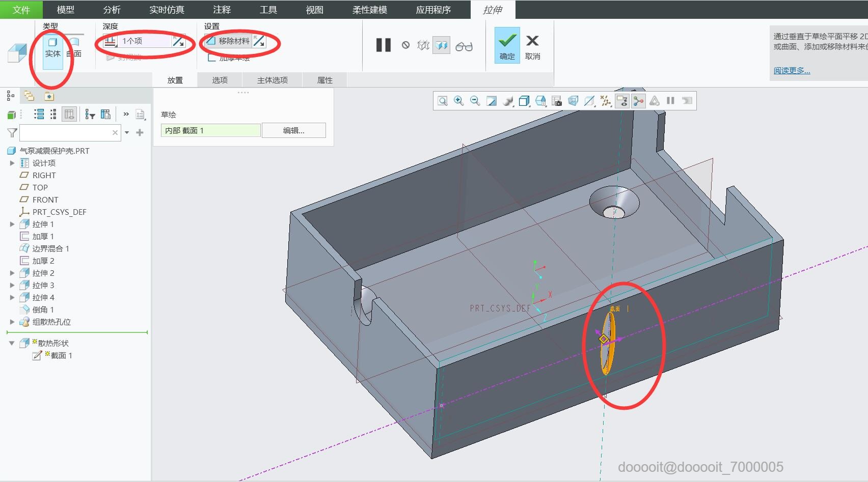Switch to the 应用程序 ribbon tab
The height and width of the screenshot is (482, 868).
[433, 10]
